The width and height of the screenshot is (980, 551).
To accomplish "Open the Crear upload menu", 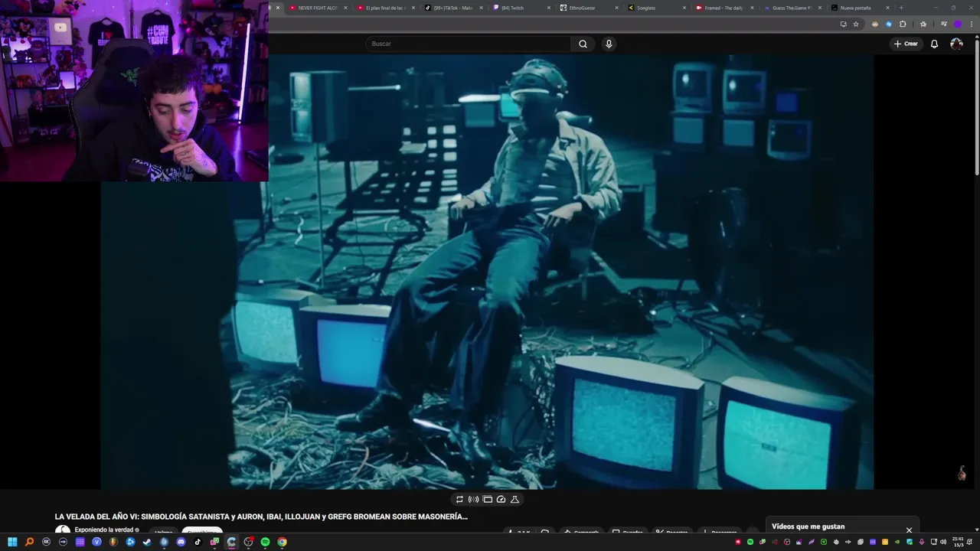I will [906, 44].
